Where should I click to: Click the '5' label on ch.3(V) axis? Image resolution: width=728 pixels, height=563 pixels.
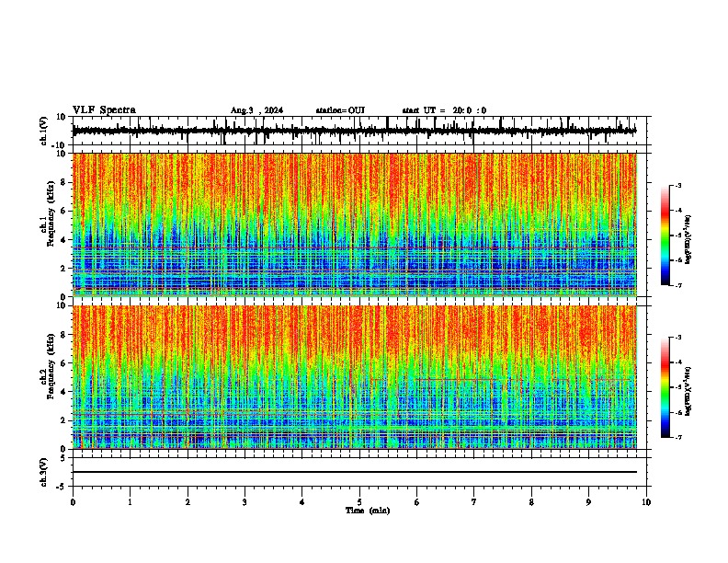coord(63,458)
